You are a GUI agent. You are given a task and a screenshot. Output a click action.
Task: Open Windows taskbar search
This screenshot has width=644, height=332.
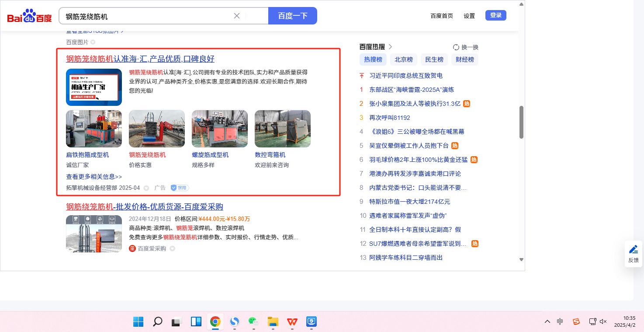158,322
